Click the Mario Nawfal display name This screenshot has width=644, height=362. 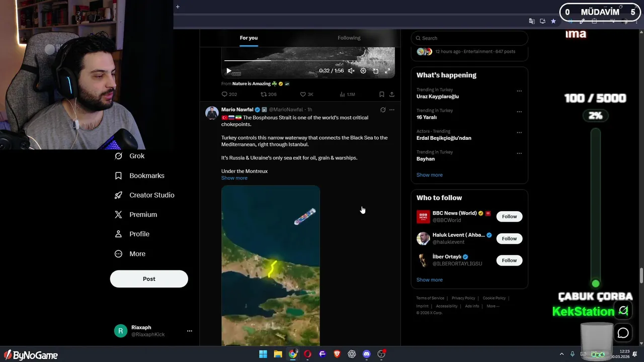237,110
